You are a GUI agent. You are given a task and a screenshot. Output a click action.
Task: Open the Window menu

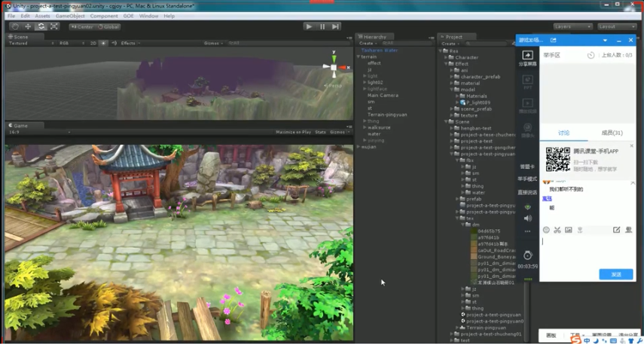pos(148,16)
